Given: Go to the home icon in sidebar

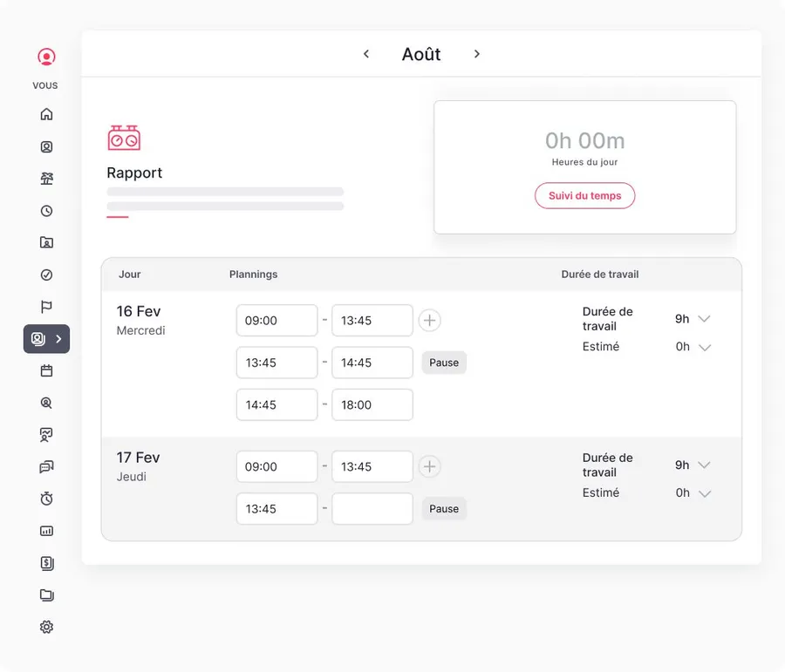Looking at the screenshot, I should point(46,114).
